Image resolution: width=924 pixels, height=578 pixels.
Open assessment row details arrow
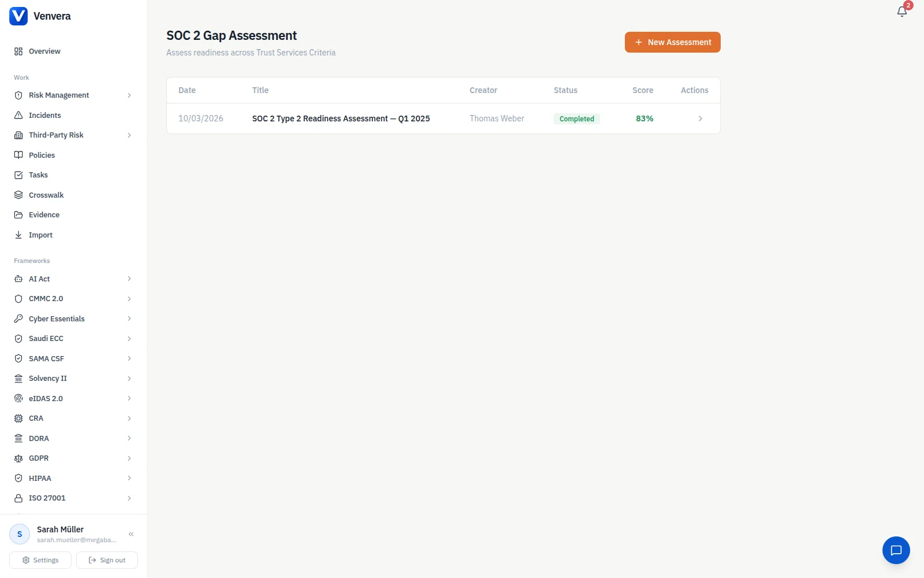(701, 118)
